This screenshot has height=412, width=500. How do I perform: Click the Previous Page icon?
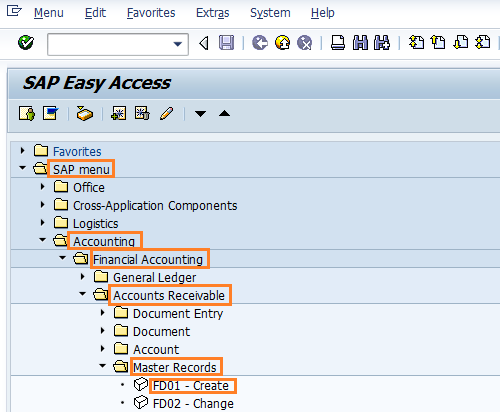click(438, 43)
